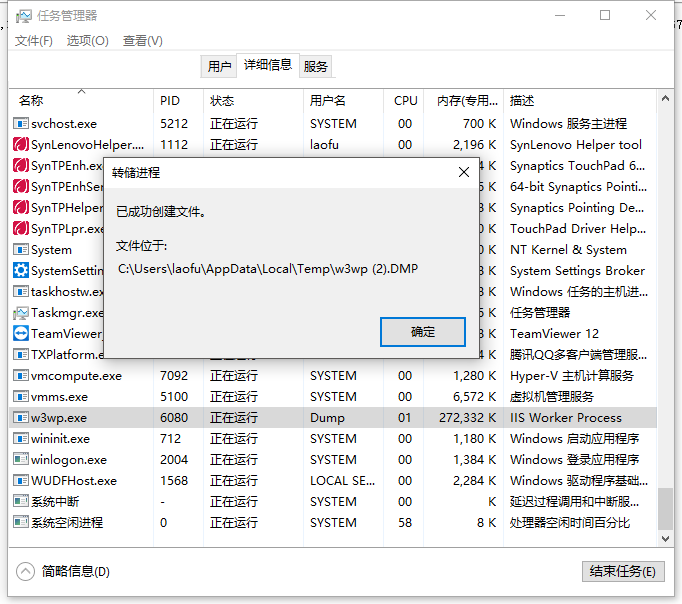Click the 272,332 K memory value
This screenshot has height=604, width=682.
point(468,417)
